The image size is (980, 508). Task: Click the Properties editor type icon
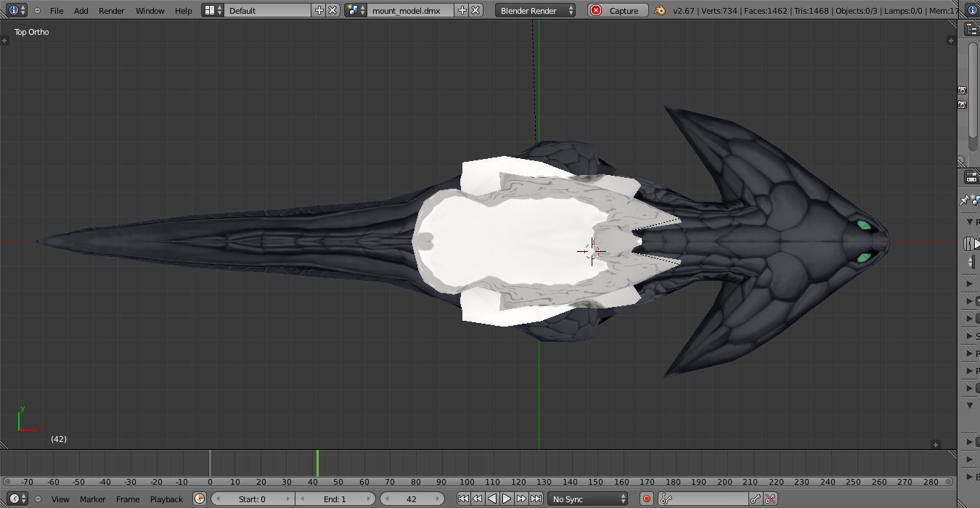click(x=971, y=176)
